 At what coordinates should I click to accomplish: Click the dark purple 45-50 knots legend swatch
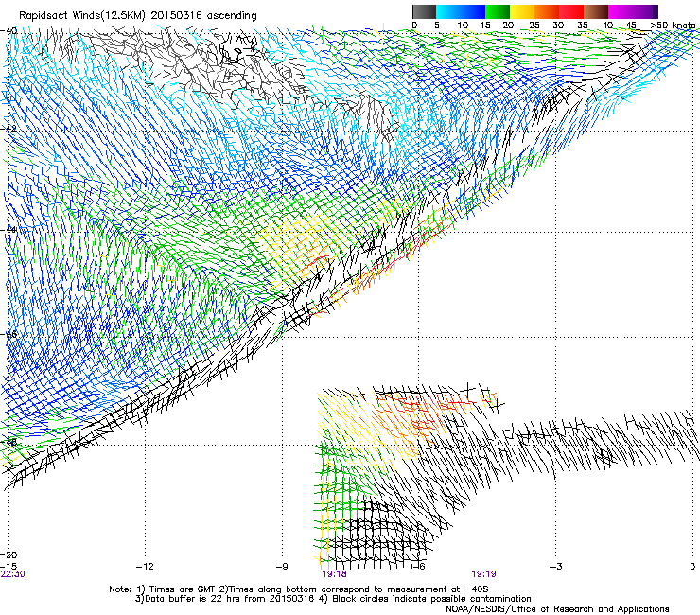pyautogui.click(x=645, y=11)
